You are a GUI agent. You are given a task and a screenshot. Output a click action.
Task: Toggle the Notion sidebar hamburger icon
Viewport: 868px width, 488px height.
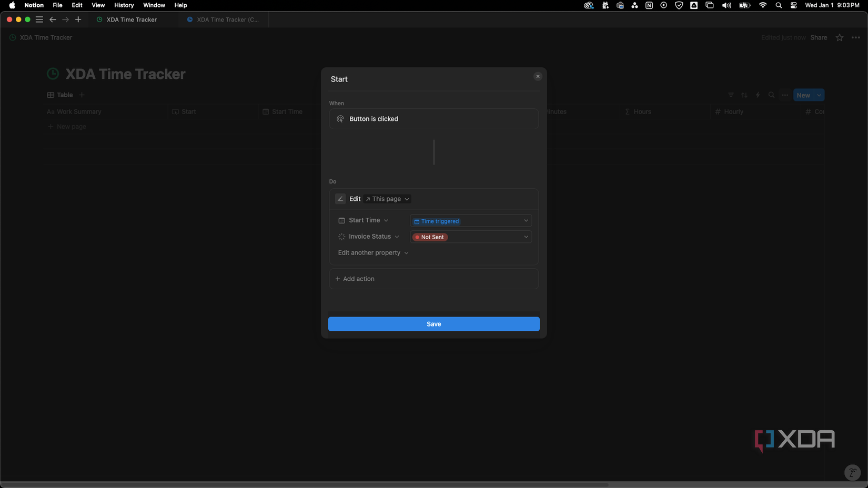click(x=39, y=19)
